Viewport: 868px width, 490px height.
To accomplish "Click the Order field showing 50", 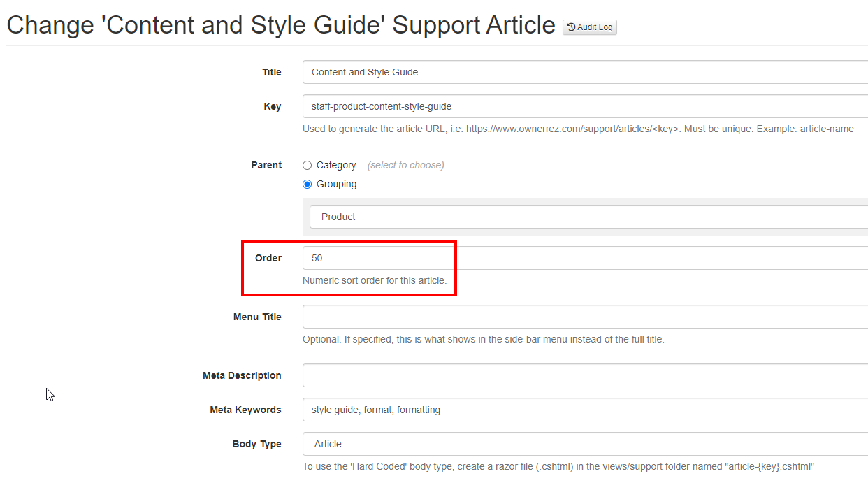I will 377,258.
